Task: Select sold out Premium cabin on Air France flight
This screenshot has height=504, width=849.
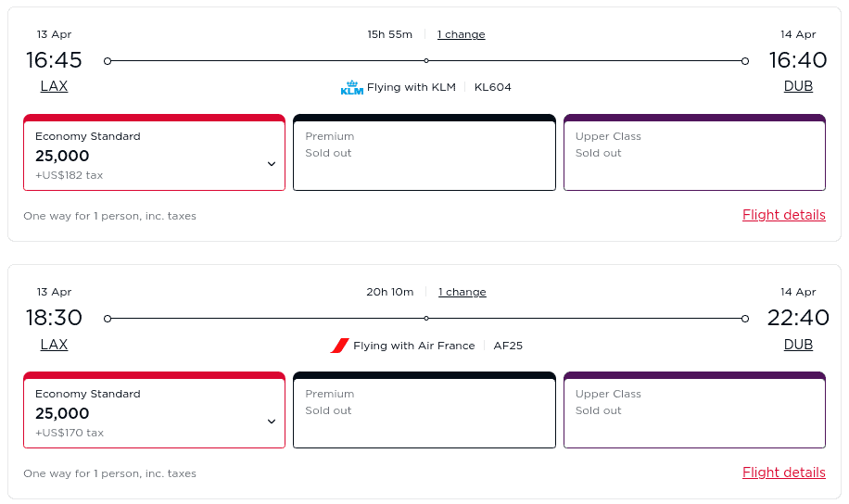Action: click(x=424, y=410)
